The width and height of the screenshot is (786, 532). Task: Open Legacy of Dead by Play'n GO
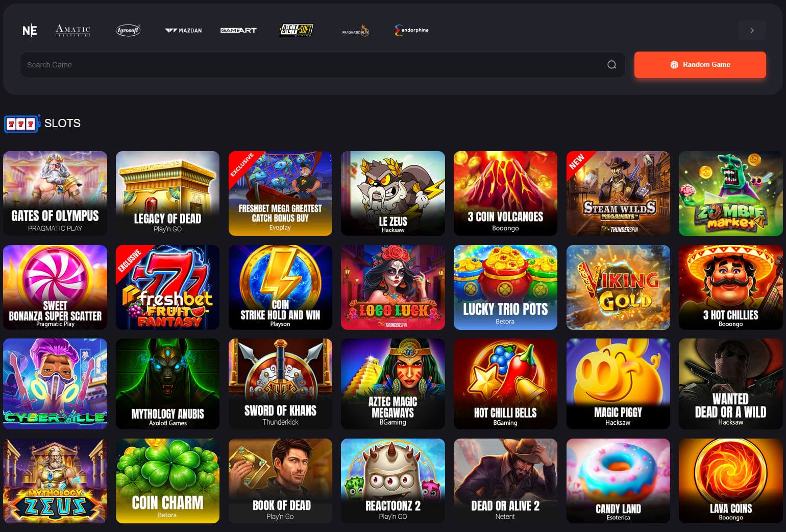click(167, 194)
